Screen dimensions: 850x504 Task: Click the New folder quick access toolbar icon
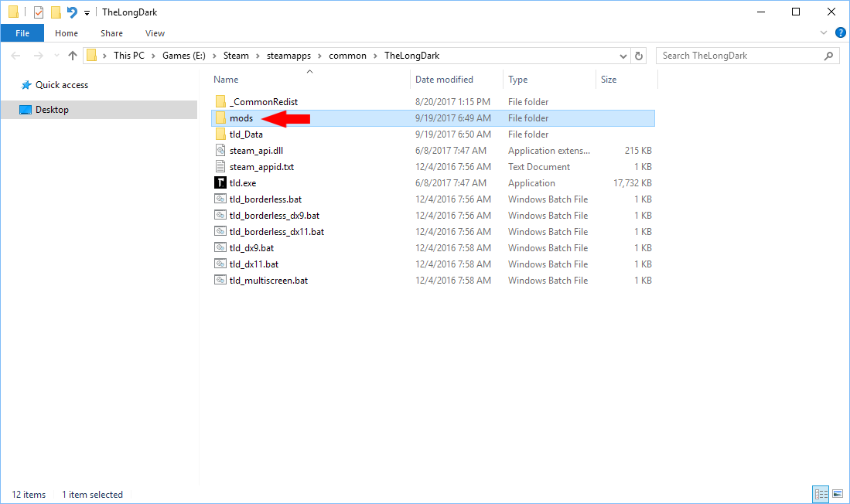click(x=55, y=12)
